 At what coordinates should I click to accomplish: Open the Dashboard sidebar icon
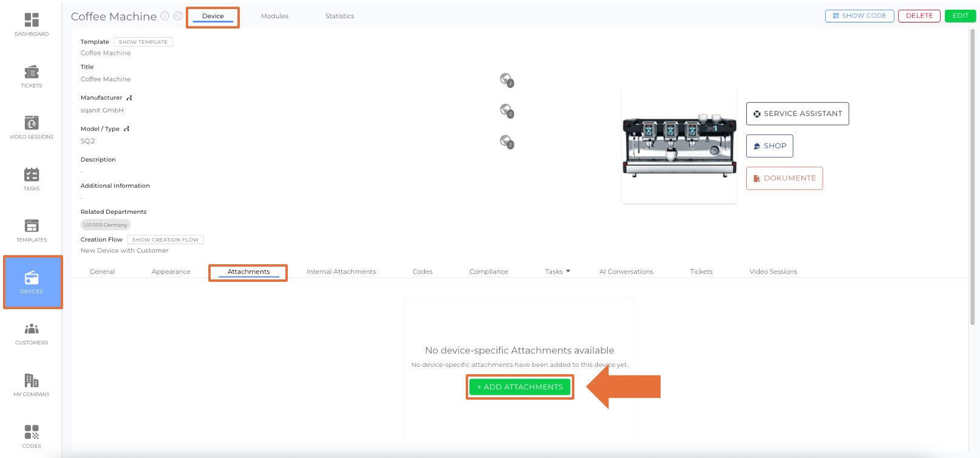(x=32, y=24)
